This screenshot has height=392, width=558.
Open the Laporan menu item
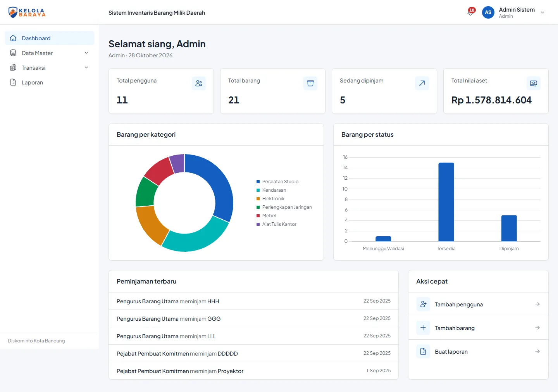coord(49,82)
